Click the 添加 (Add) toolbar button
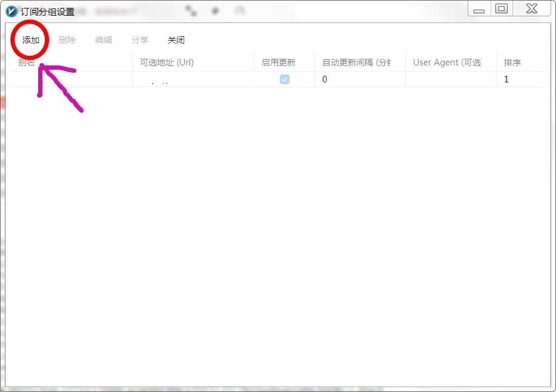 30,40
